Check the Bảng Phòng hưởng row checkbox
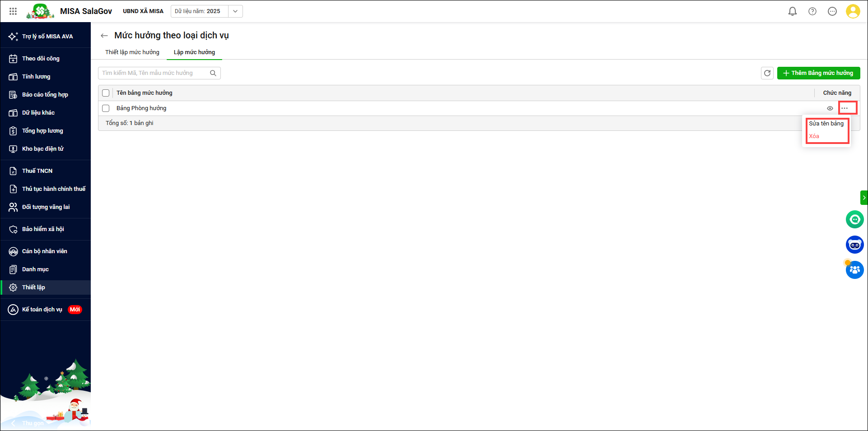This screenshot has width=868, height=431. click(x=106, y=108)
